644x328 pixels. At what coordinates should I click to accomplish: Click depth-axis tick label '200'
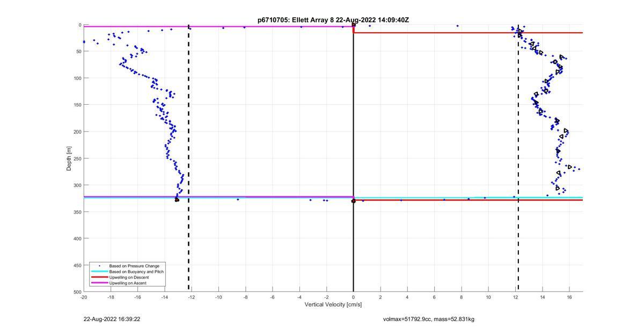[77, 132]
